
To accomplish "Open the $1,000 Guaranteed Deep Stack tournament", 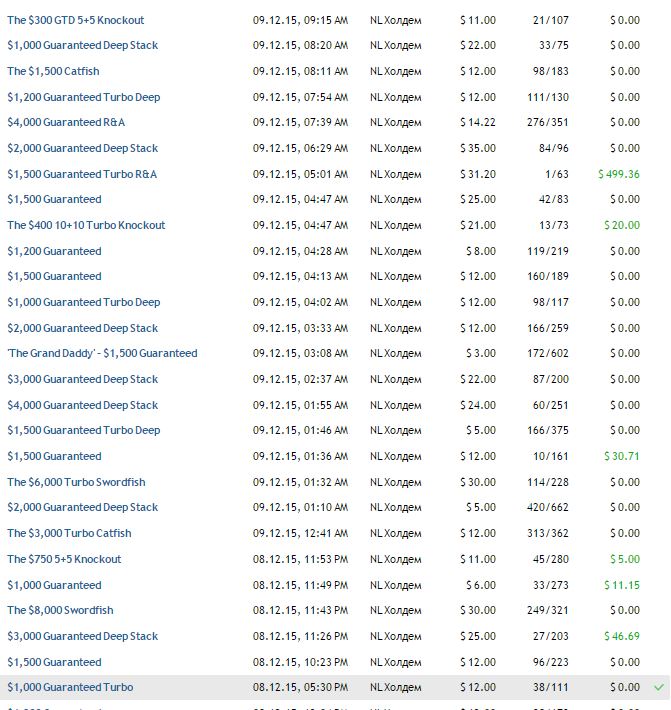I will point(82,45).
